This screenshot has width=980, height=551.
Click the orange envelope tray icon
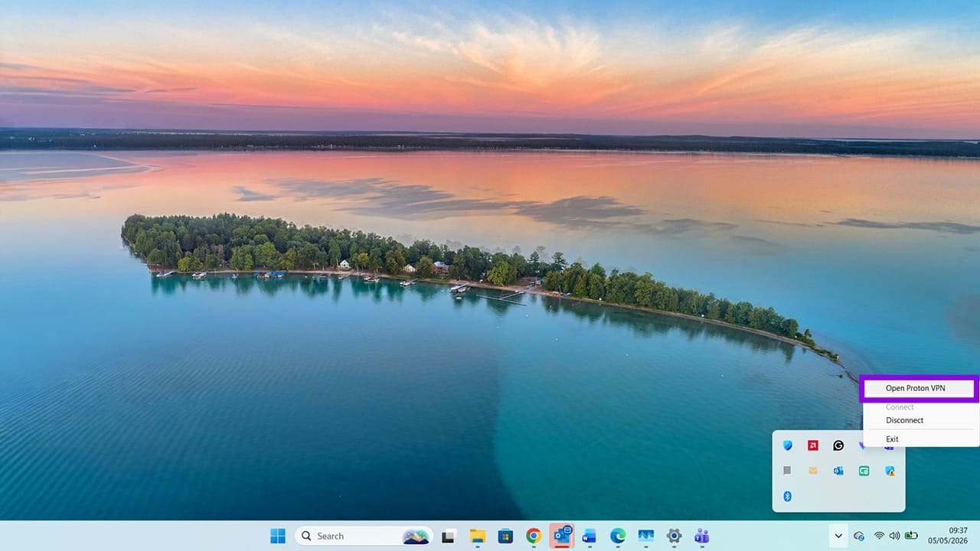pyautogui.click(x=812, y=471)
